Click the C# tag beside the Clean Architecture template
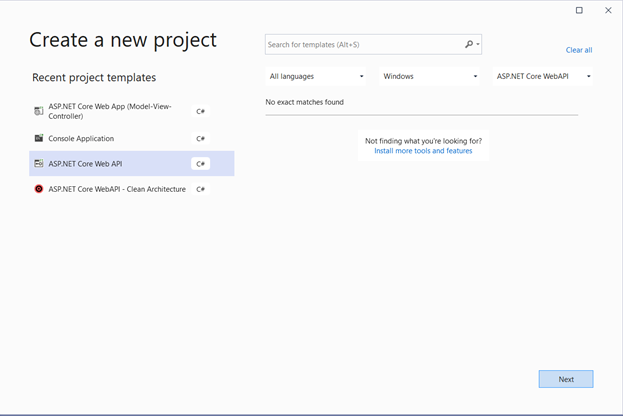 click(x=200, y=189)
